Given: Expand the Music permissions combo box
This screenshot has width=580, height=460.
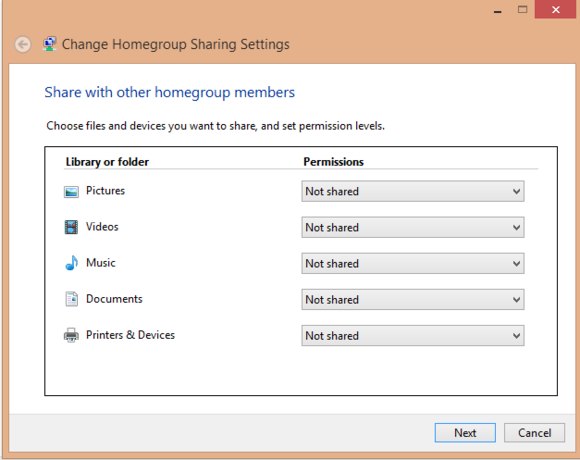Looking at the screenshot, I should tap(413, 263).
